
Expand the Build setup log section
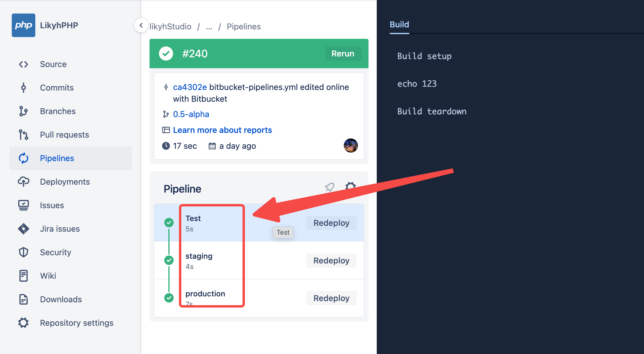[424, 56]
